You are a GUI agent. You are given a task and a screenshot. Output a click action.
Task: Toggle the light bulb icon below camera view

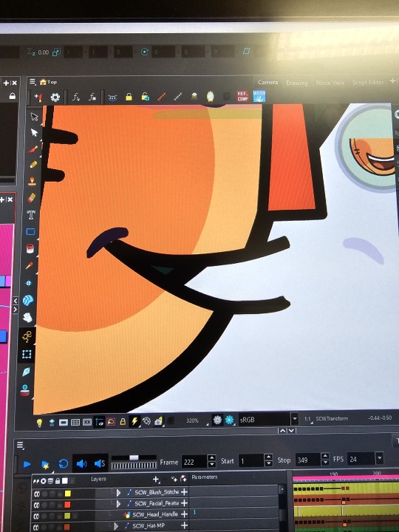click(39, 423)
